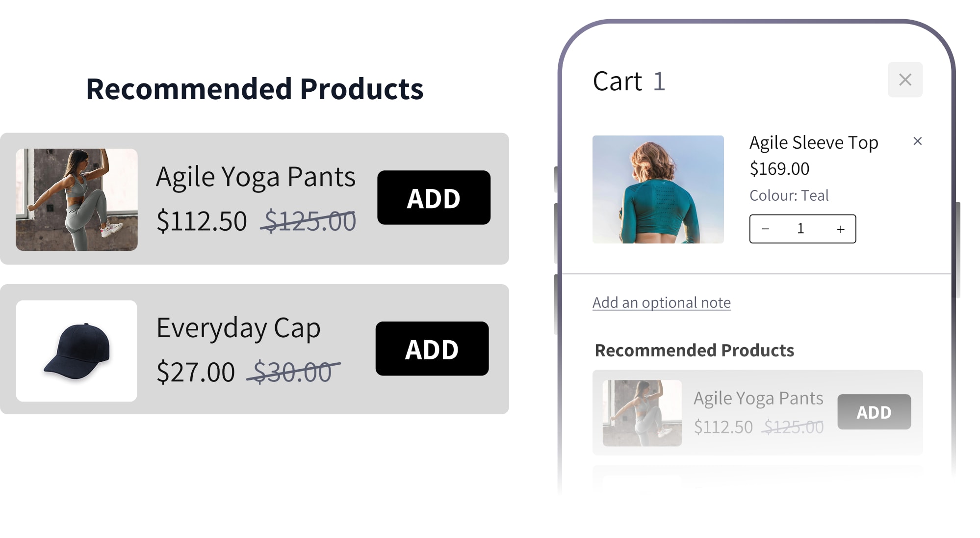Click the small yoga pants thumbnail in cart
Viewport: 980px width, 538px height.
[x=642, y=413]
